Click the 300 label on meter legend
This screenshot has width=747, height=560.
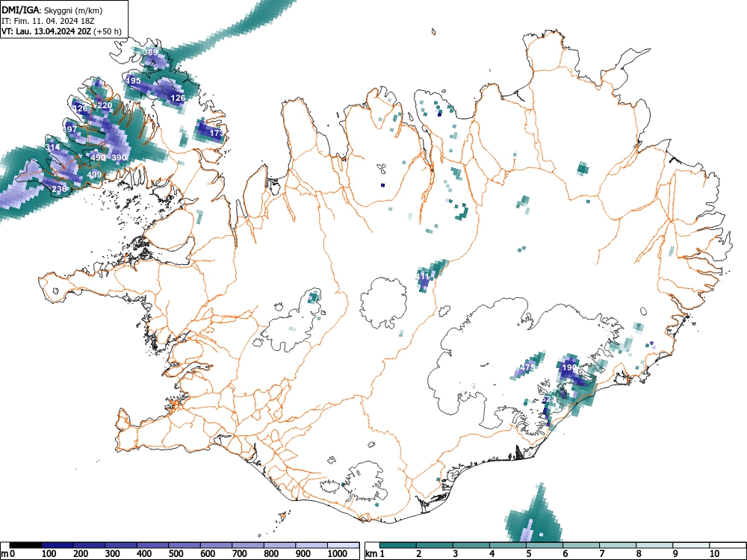coord(113,554)
